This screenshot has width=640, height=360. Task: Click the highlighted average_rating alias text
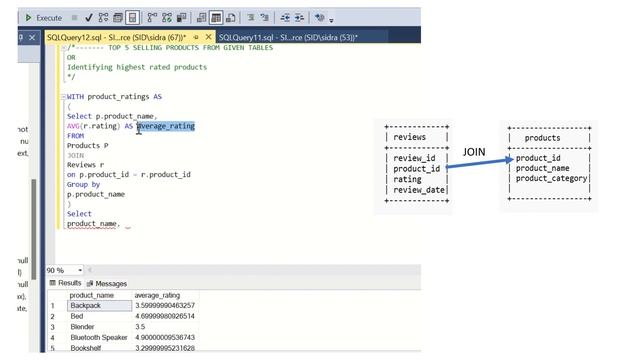[x=166, y=126]
